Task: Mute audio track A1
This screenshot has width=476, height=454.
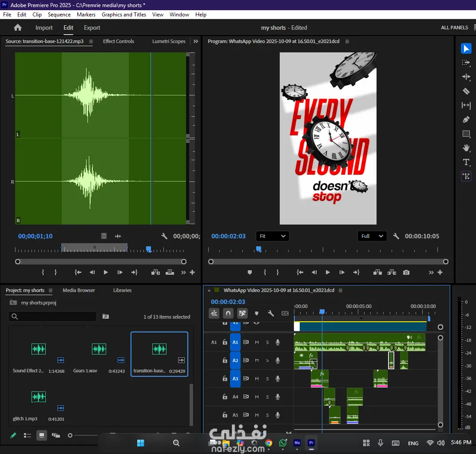Action: (x=257, y=342)
